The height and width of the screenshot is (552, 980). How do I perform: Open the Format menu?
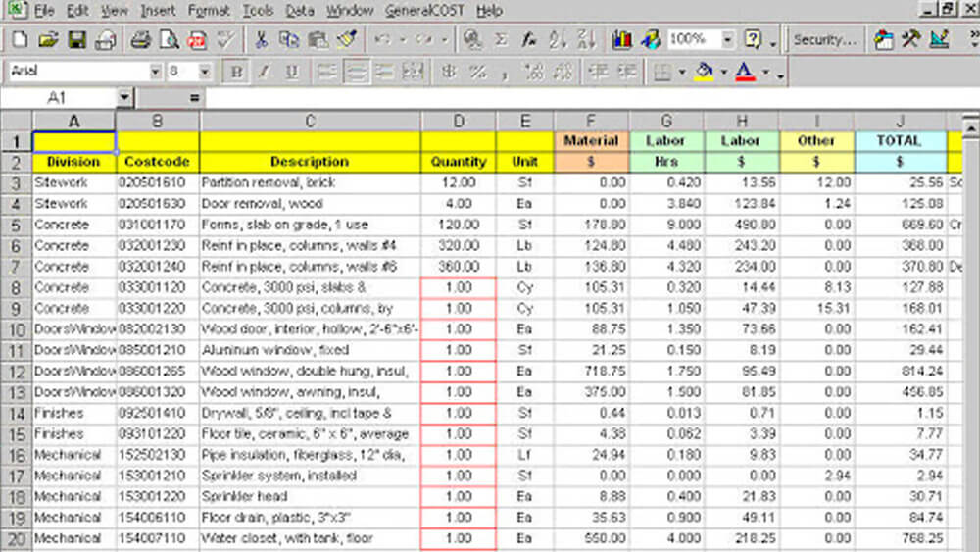[209, 11]
